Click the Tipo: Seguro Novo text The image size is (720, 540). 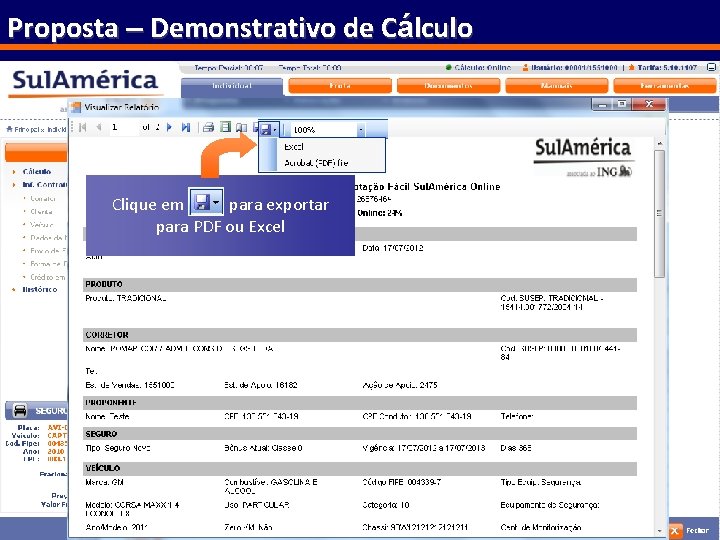point(118,448)
